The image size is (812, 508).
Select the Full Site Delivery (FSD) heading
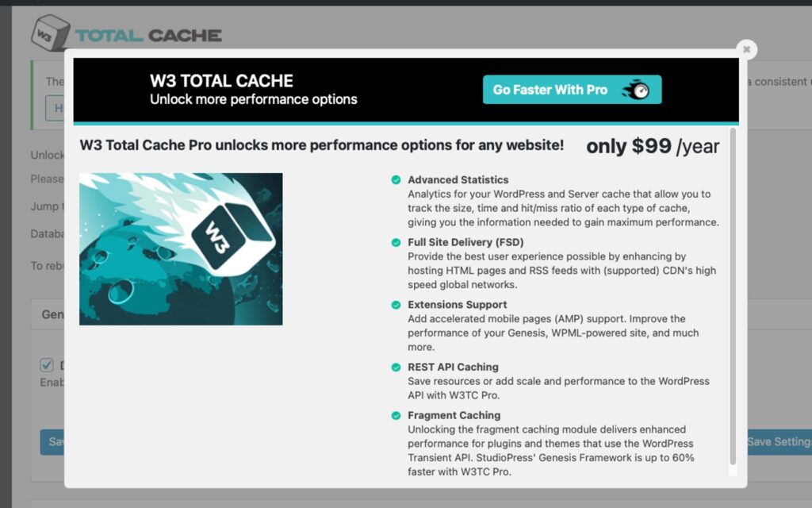(465, 242)
